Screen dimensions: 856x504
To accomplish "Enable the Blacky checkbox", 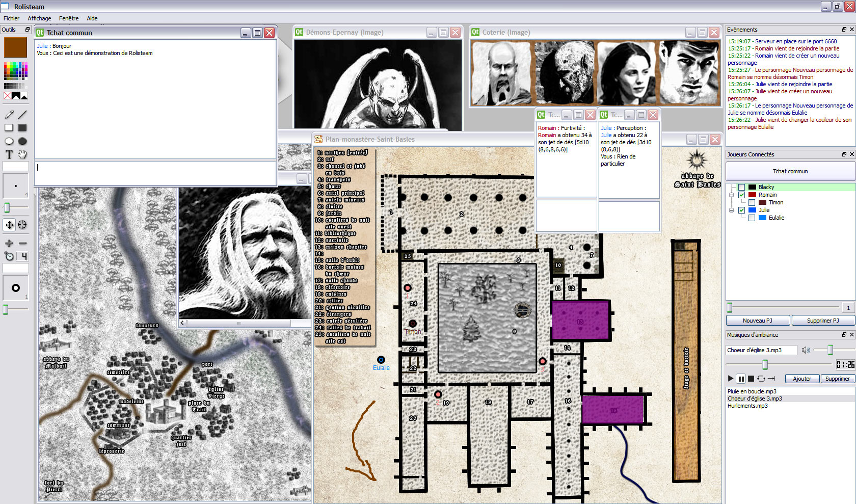I will [x=742, y=187].
